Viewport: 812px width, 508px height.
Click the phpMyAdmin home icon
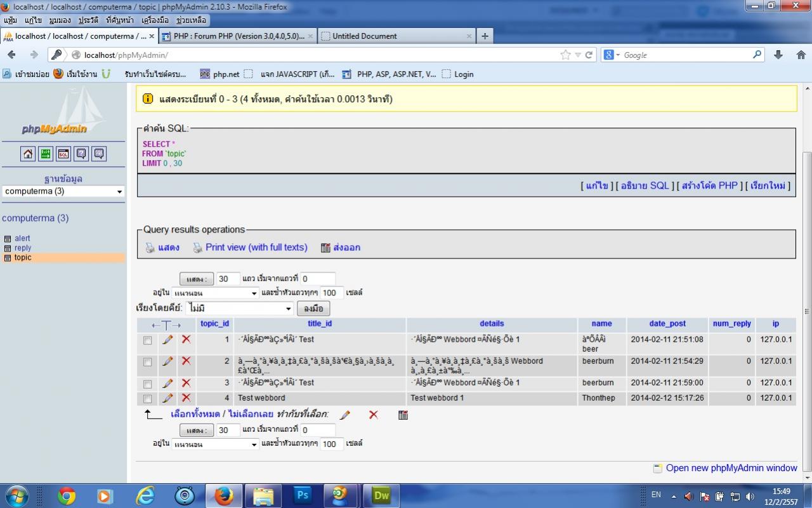point(28,154)
